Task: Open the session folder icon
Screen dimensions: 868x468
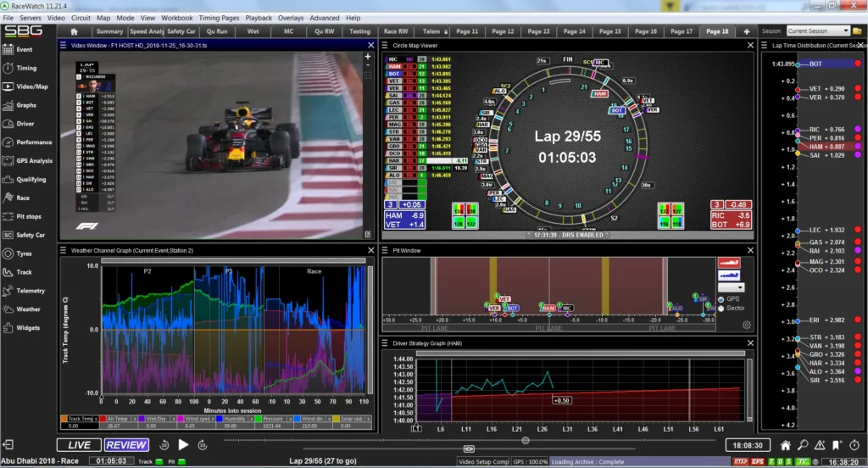Action: [x=857, y=31]
